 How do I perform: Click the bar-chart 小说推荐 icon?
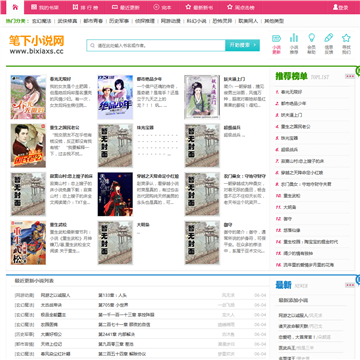[x=294, y=43]
